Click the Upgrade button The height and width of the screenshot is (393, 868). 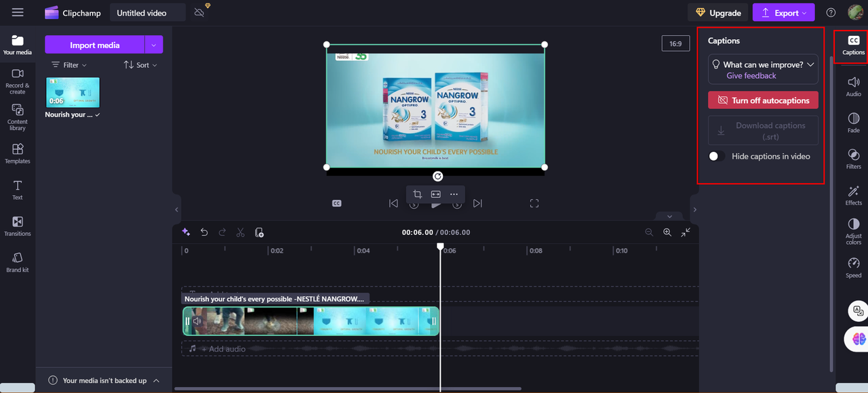click(x=717, y=13)
